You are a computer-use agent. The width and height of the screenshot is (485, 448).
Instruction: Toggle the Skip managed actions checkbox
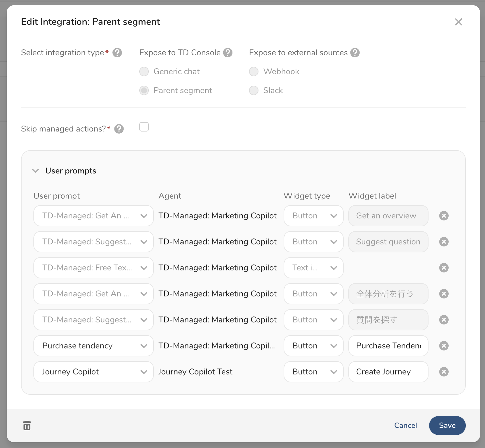pos(144,127)
